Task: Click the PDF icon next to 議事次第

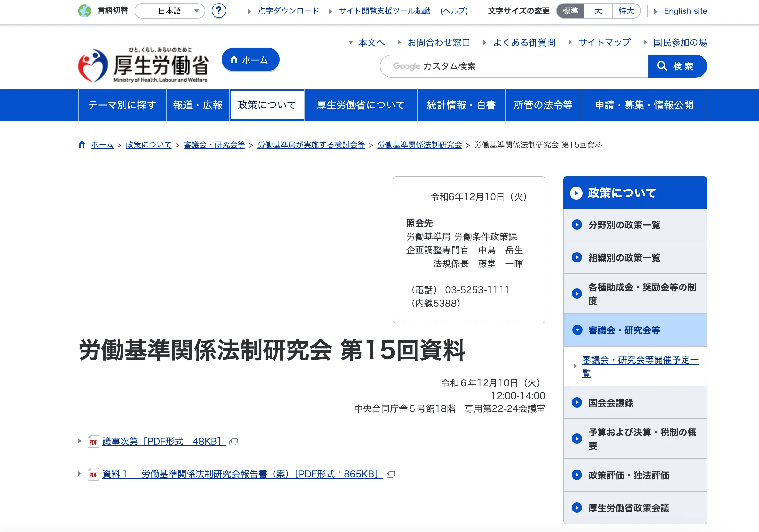Action: (93, 441)
